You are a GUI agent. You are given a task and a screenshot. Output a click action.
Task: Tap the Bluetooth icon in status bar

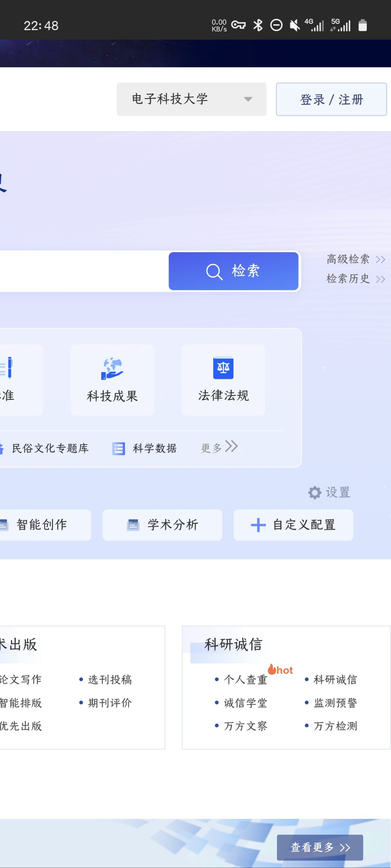point(258,25)
